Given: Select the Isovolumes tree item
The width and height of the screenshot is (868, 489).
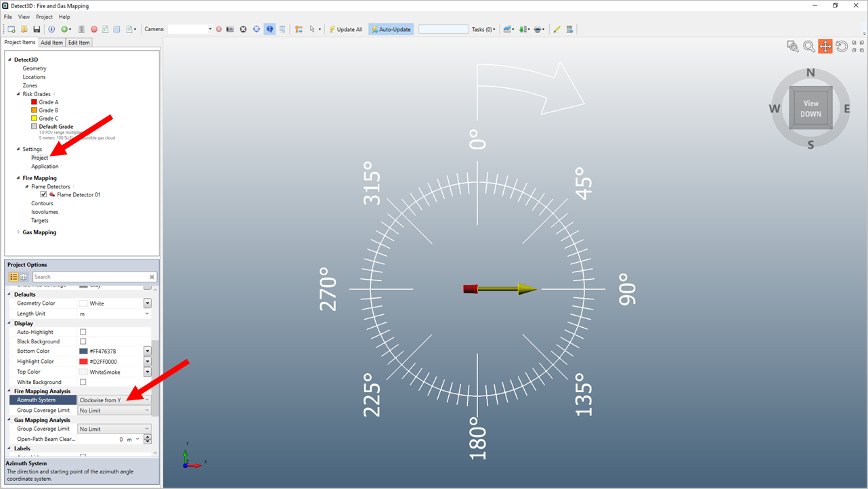Looking at the screenshot, I should coord(44,212).
